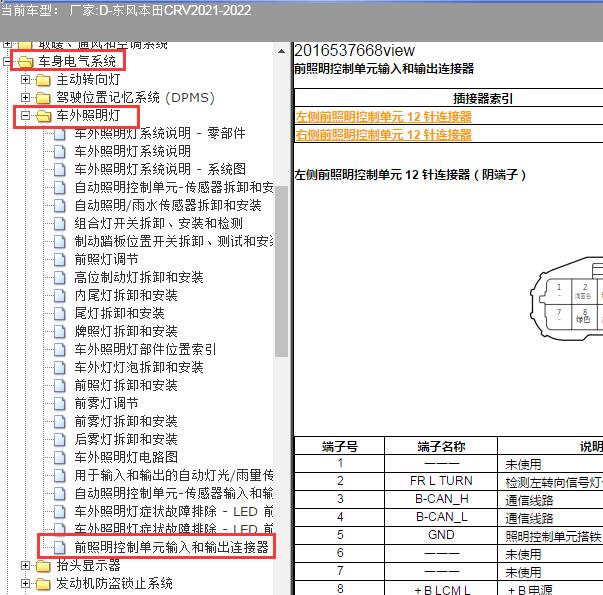Screen dimensions: 603x595
Task: Collapse the 车身电气系统 tree node
Action: point(7,61)
